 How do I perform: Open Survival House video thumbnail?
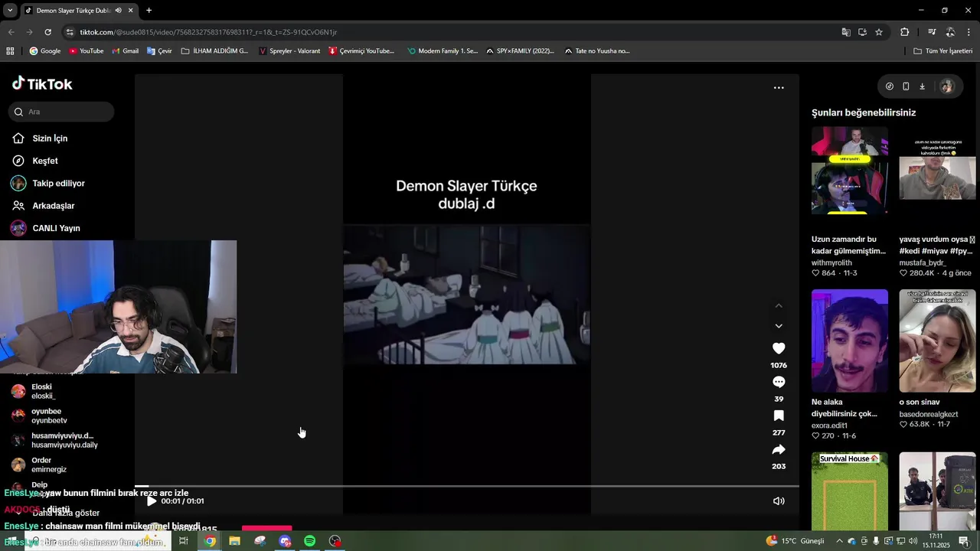pos(850,491)
